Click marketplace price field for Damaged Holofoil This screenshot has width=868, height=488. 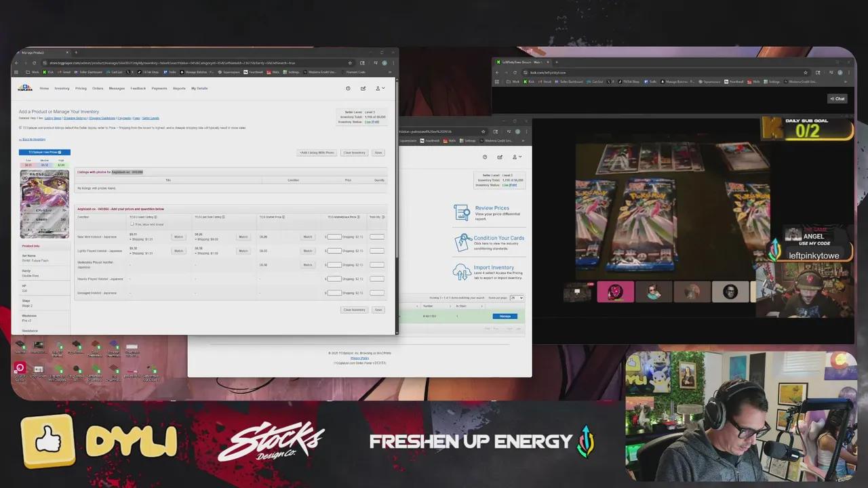pyautogui.click(x=334, y=293)
